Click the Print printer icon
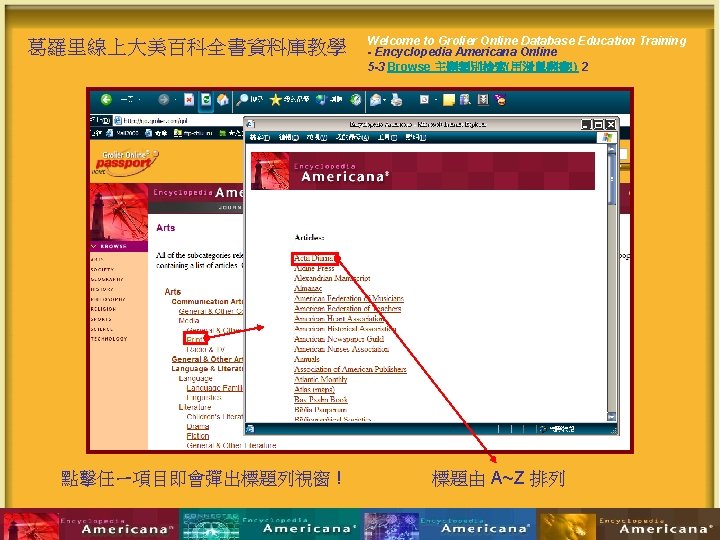720x540 pixels. (x=397, y=100)
